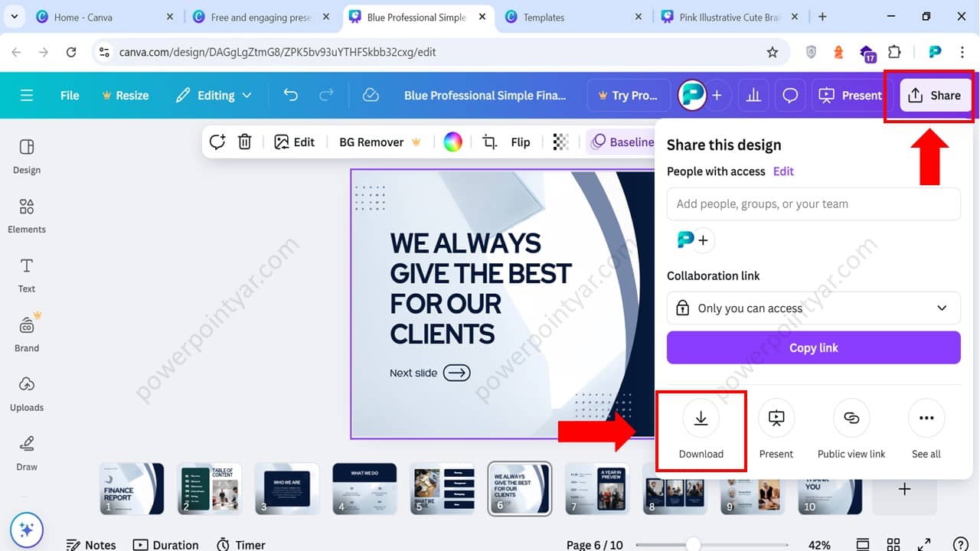Click the Copy link button
980x551 pixels.
[814, 347]
